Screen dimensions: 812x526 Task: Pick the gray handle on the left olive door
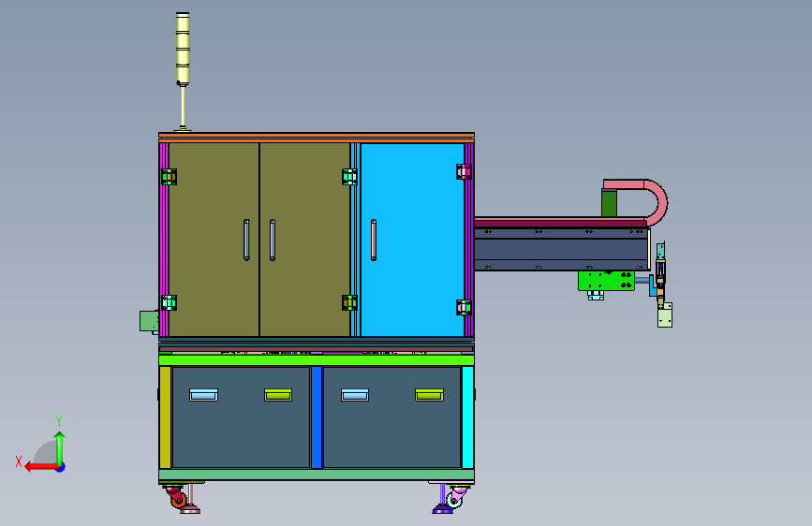click(246, 240)
